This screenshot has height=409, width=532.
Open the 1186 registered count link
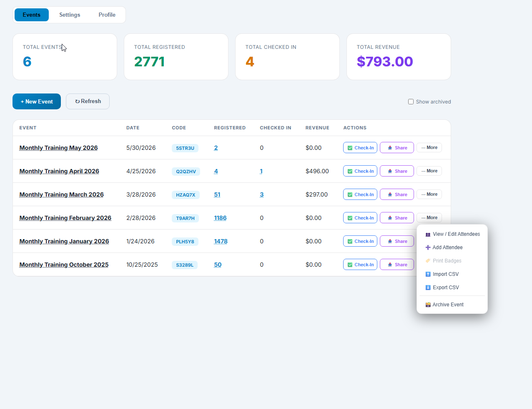(x=220, y=218)
